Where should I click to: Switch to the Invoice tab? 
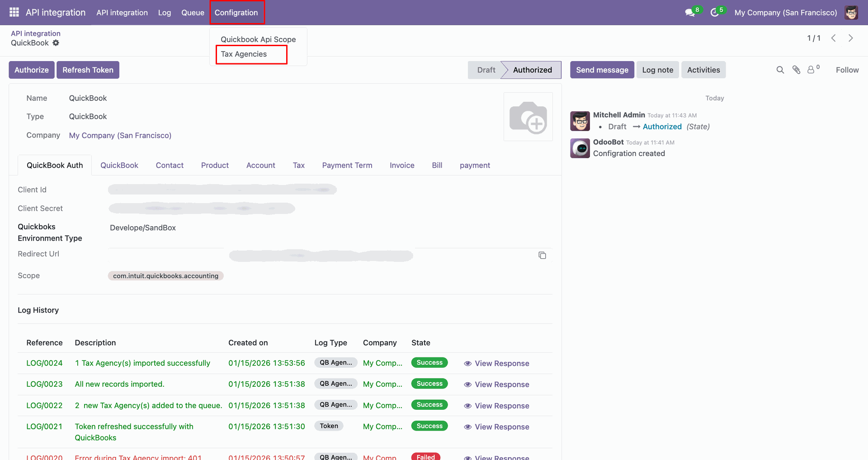pyautogui.click(x=402, y=166)
